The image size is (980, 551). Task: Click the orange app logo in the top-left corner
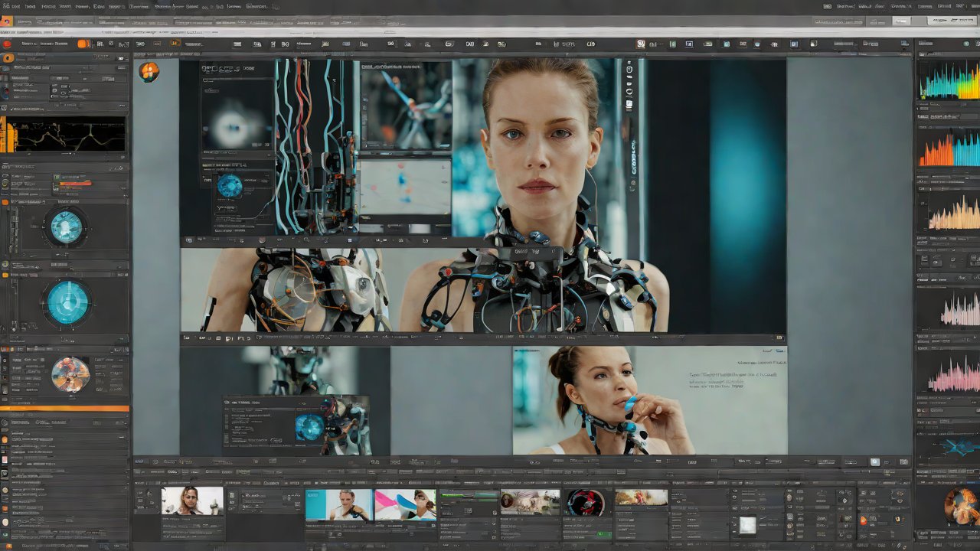coord(6,21)
